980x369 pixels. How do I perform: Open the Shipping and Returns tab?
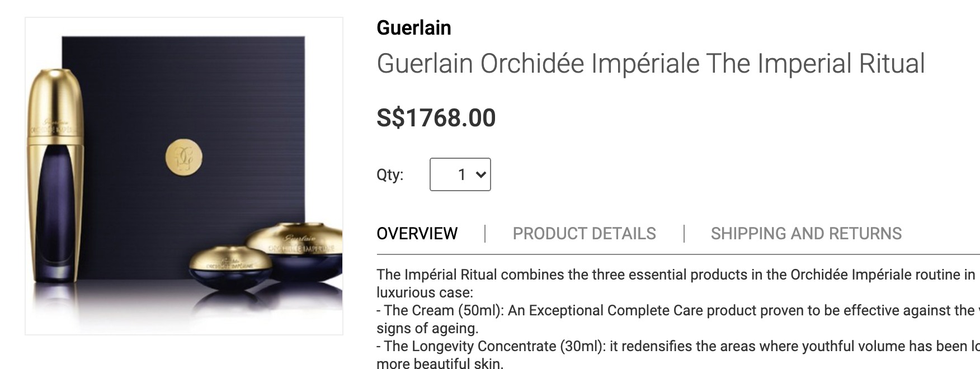(805, 233)
